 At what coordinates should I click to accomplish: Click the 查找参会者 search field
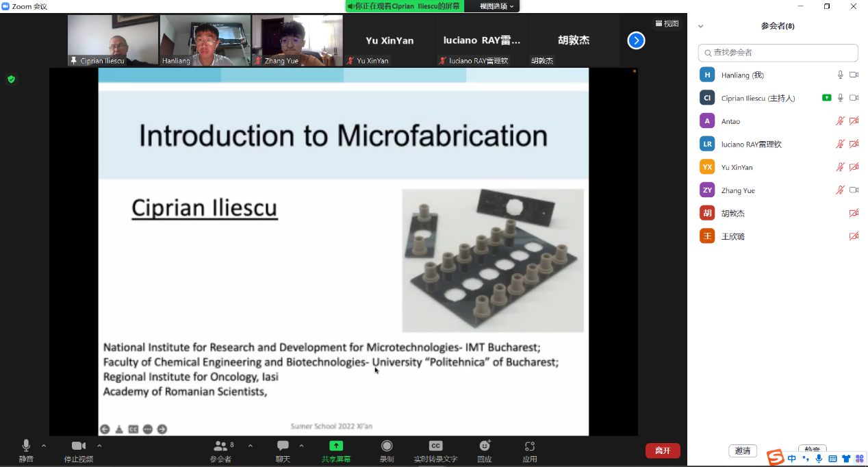[778, 53]
